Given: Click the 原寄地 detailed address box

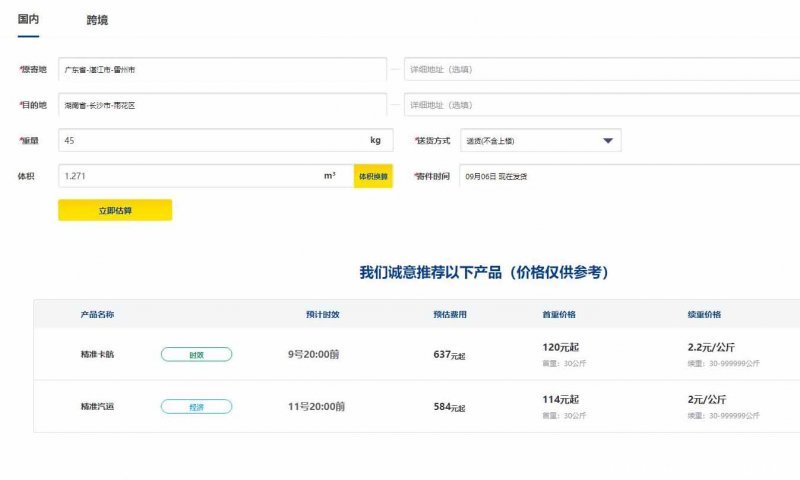Looking at the screenshot, I should 600,70.
